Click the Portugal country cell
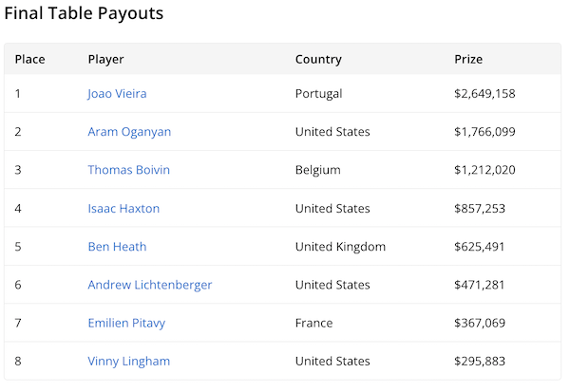The height and width of the screenshot is (392, 570). pyautogui.click(x=318, y=94)
